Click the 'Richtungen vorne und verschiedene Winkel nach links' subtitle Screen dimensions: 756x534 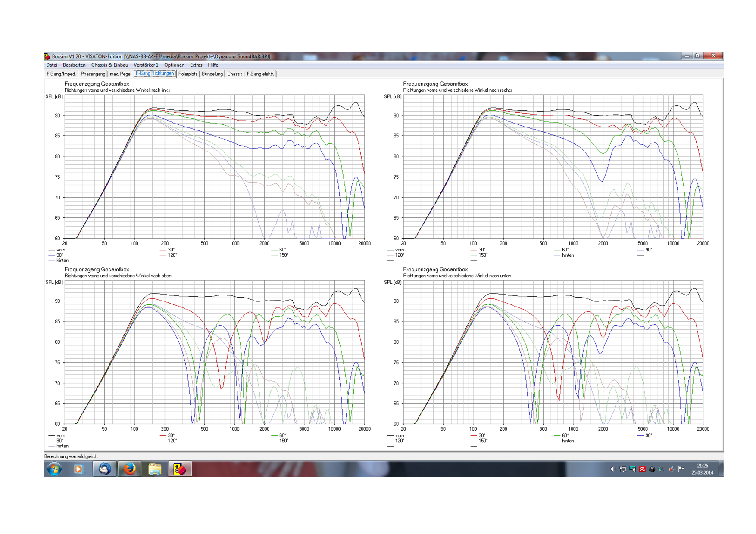(117, 90)
